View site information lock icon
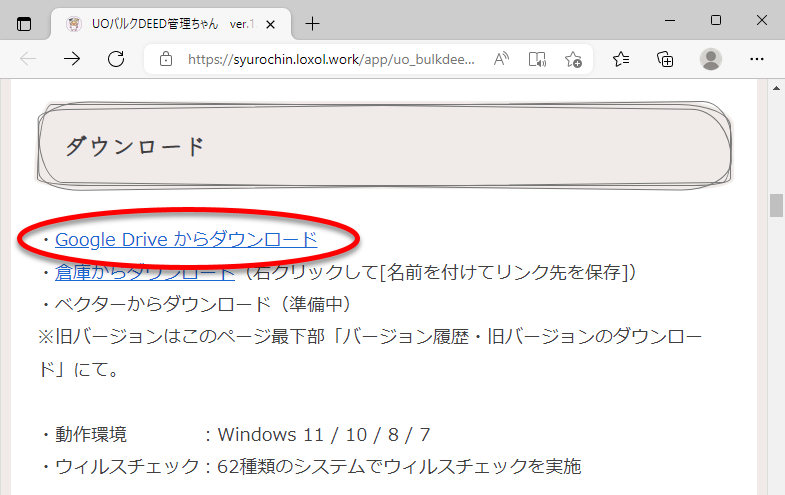This screenshot has height=495, width=785. click(167, 59)
